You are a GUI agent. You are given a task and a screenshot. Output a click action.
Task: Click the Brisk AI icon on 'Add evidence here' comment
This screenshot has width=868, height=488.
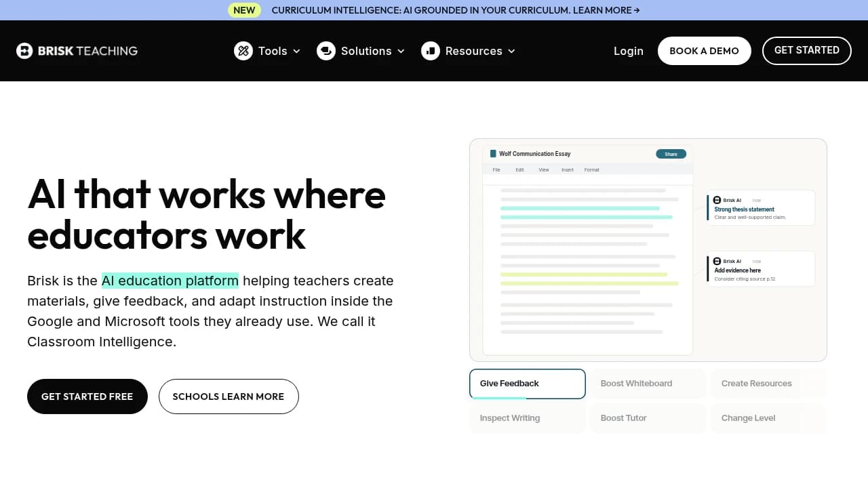pos(717,262)
